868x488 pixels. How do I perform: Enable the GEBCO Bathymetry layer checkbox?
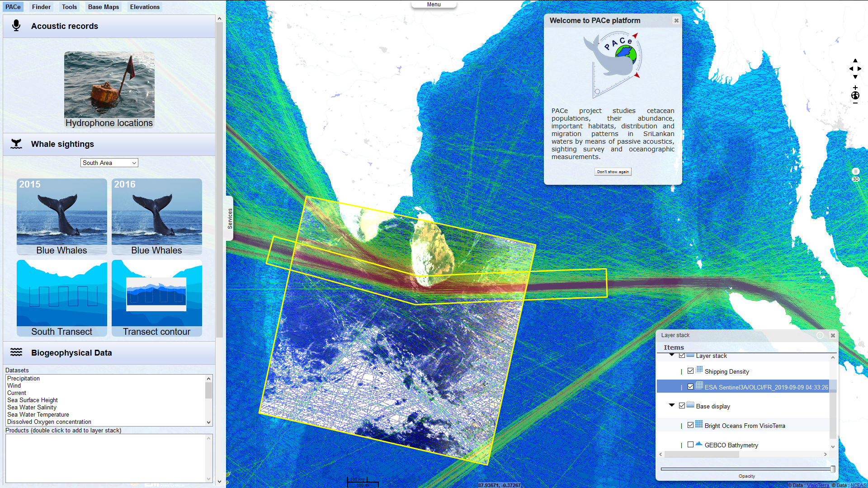tap(690, 445)
